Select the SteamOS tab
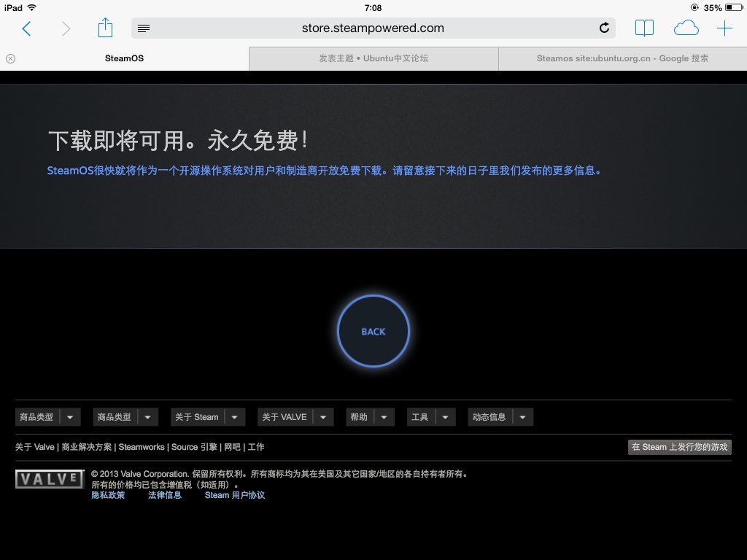Viewport: 747px width, 560px height. pos(124,58)
